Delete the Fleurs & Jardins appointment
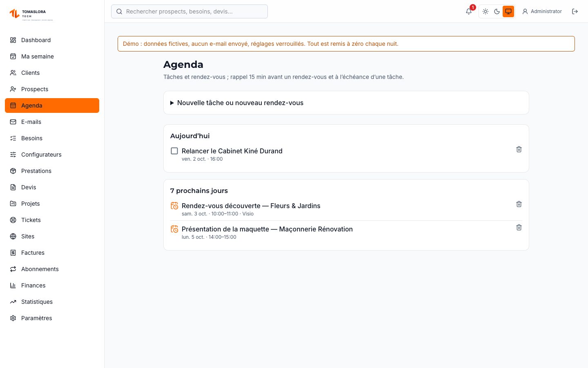This screenshot has width=588, height=368. tap(519, 204)
